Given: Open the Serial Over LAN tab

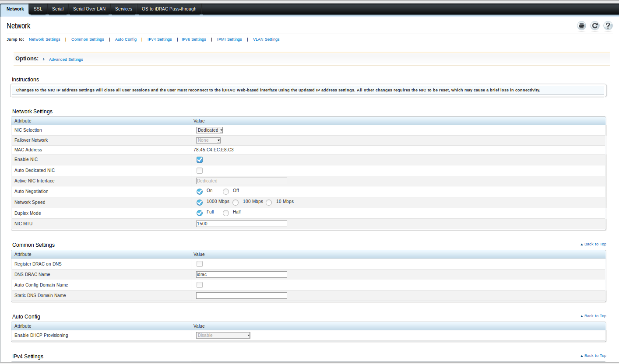Looking at the screenshot, I should [89, 9].
